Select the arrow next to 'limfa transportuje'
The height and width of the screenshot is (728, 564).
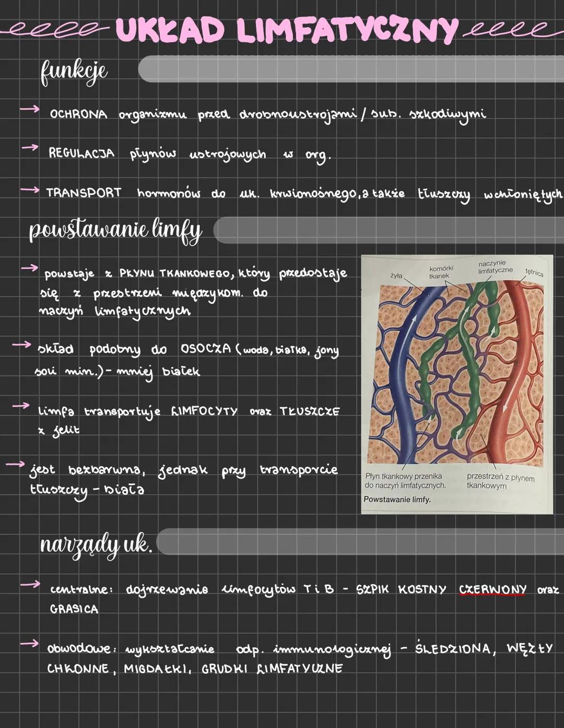click(21, 405)
